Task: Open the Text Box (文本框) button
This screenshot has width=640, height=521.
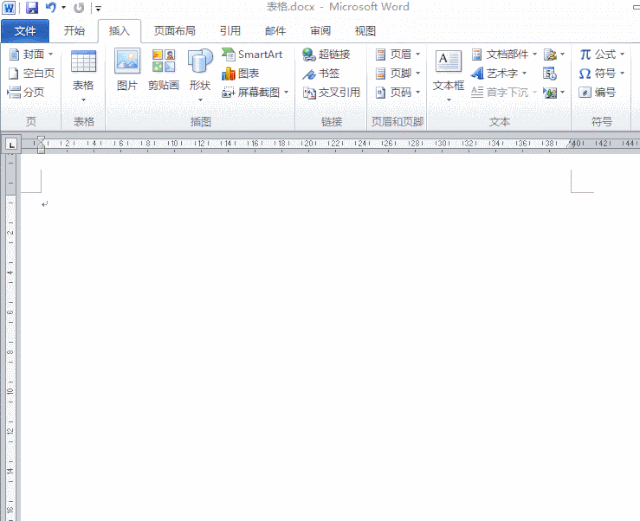Action: 448,76
